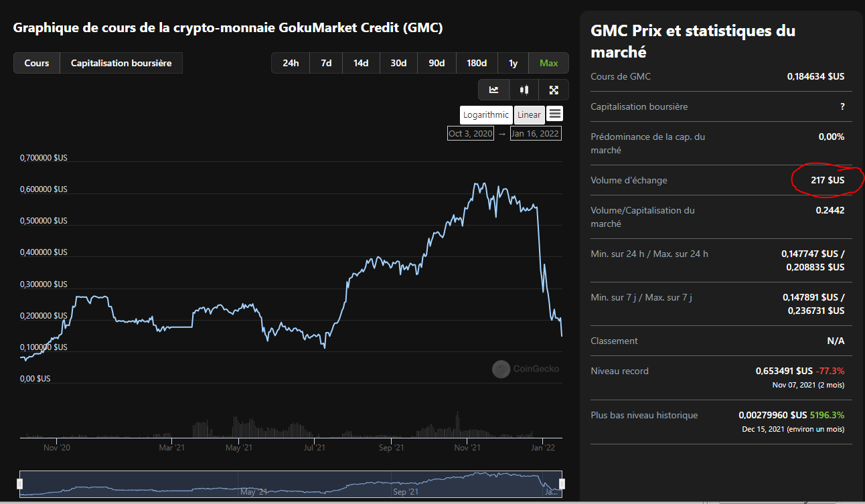Image resolution: width=865 pixels, height=504 pixels.
Task: Click the left range navigator handle
Action: coord(20,483)
